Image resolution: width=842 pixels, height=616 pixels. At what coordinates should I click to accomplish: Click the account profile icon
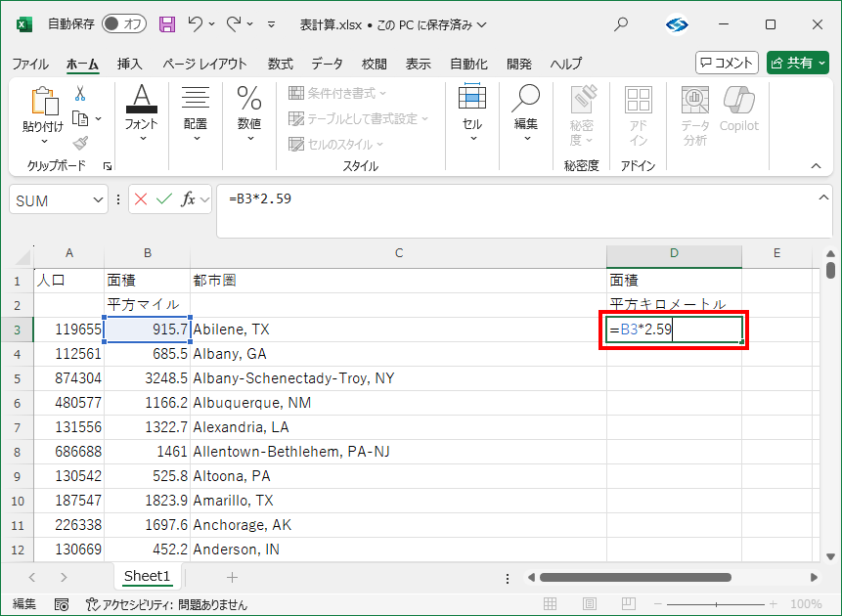tap(677, 24)
